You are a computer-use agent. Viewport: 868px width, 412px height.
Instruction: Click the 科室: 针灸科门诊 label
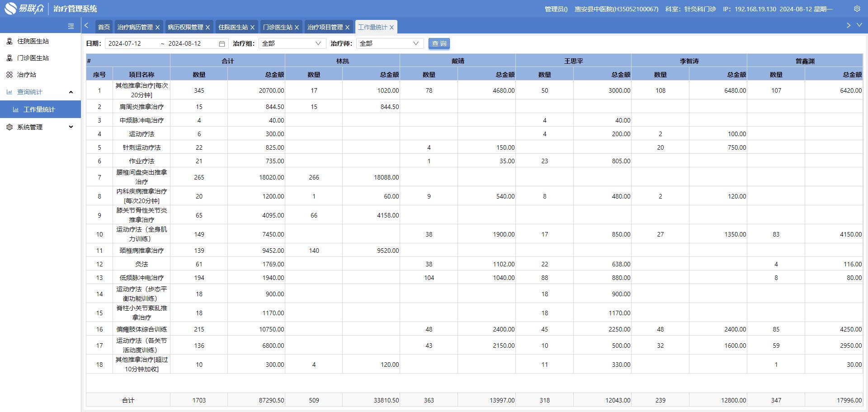click(x=690, y=9)
